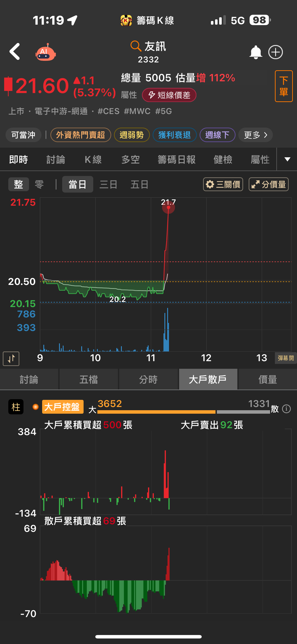
Task: Select the 當日 chart range
Action: [x=78, y=184]
